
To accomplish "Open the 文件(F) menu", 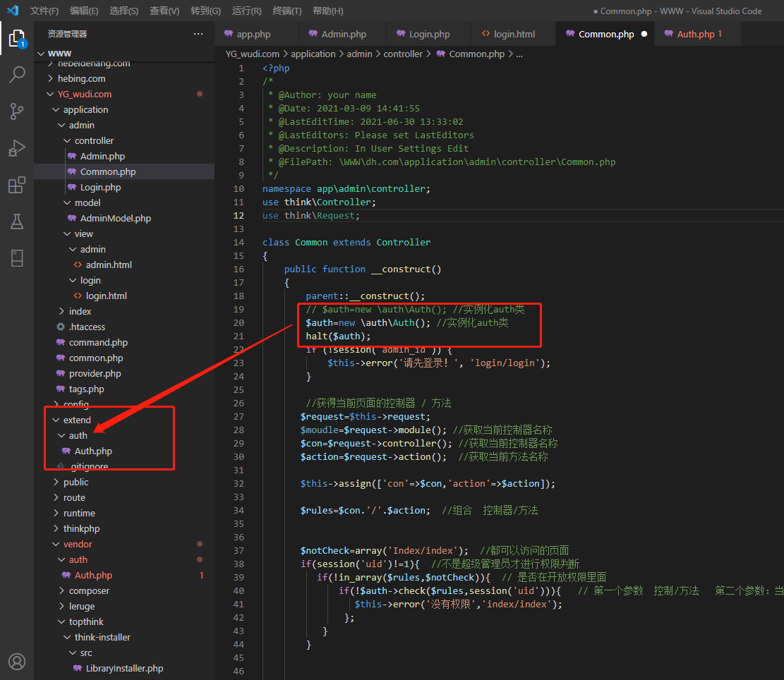I will 44,11.
